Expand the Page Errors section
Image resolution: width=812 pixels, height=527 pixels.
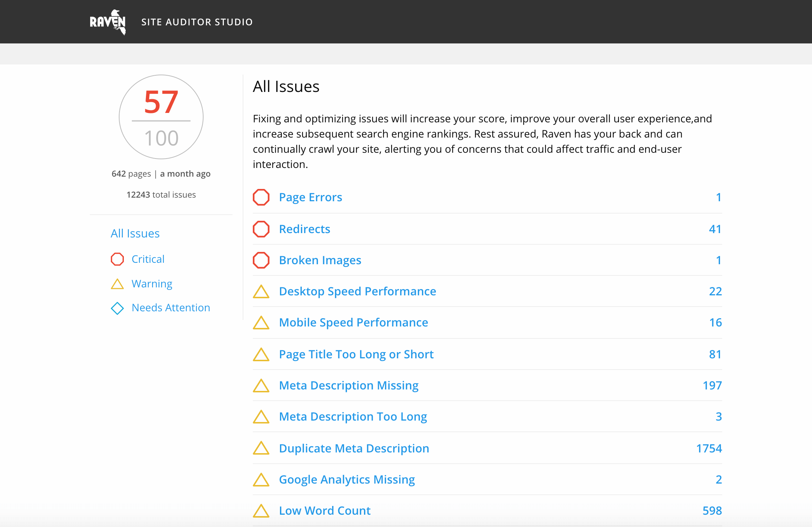pos(310,197)
